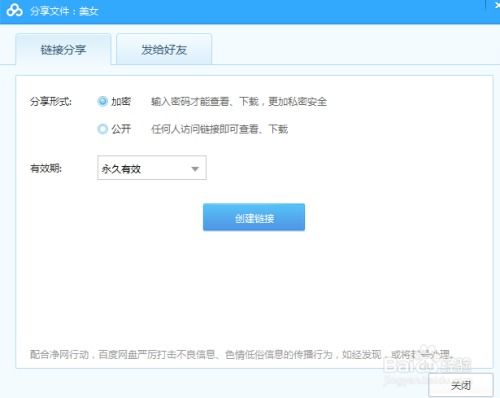Select the 公开 radio option
The image size is (500, 398).
103,129
